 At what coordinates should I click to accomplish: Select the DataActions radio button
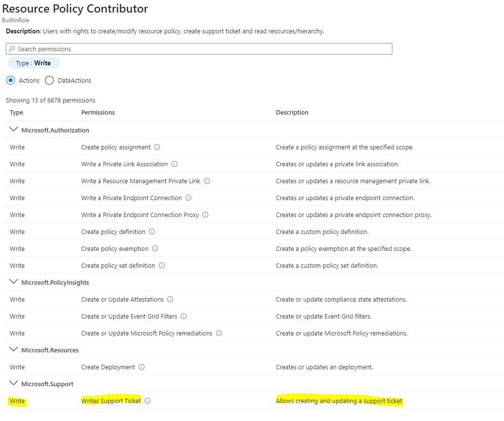pos(49,80)
